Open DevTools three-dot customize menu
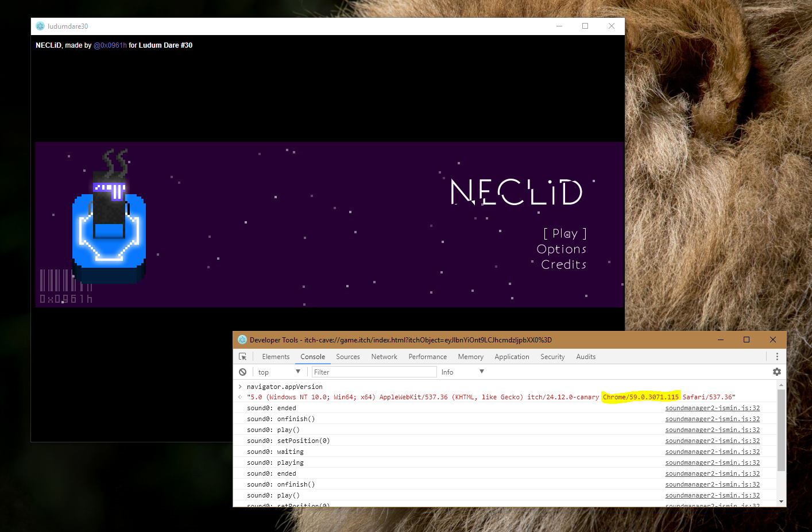The width and height of the screenshot is (812, 532). click(777, 357)
